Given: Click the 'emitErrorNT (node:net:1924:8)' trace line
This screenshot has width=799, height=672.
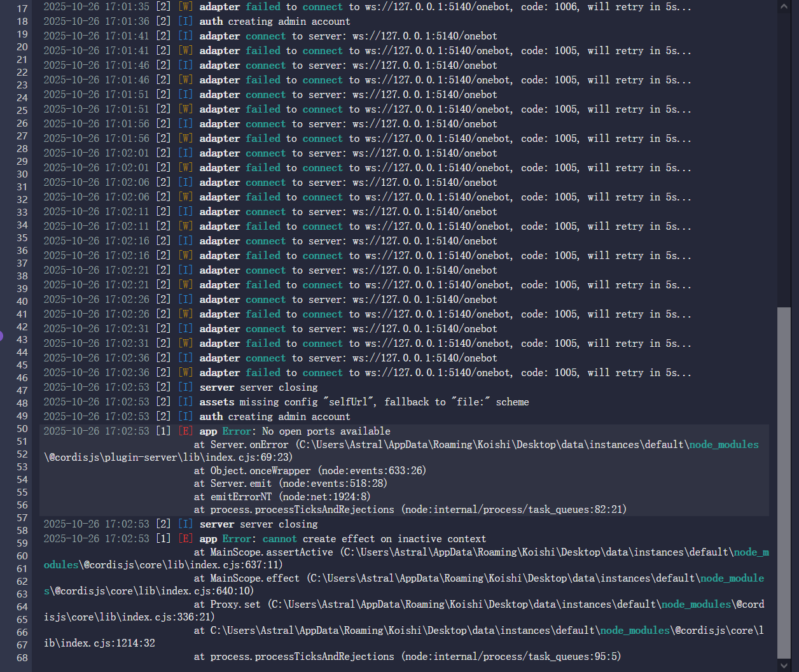Looking at the screenshot, I should (282, 497).
